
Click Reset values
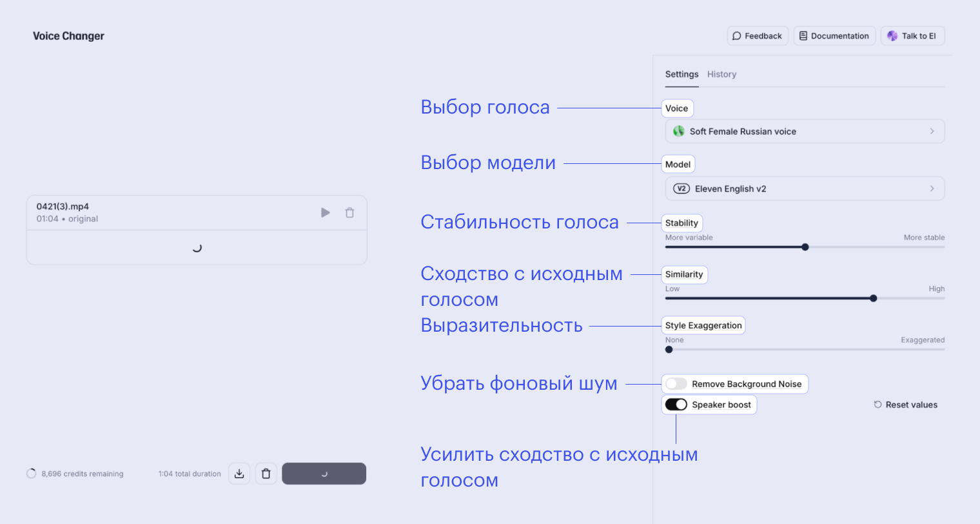(x=912, y=405)
